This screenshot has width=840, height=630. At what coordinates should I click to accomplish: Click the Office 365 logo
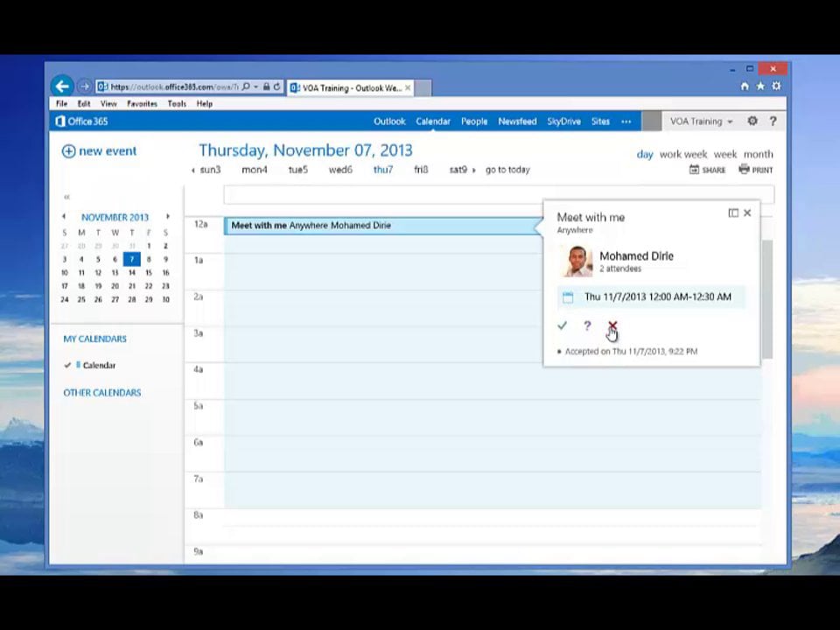click(x=81, y=122)
